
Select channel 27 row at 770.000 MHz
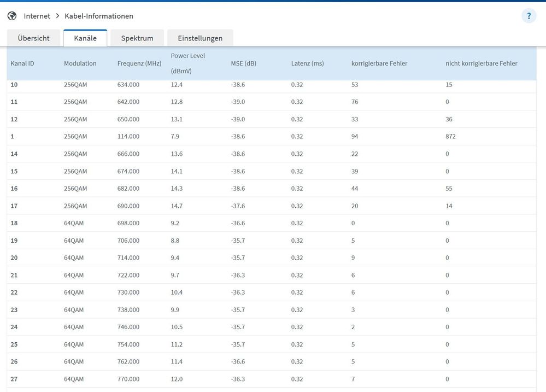[x=128, y=379]
